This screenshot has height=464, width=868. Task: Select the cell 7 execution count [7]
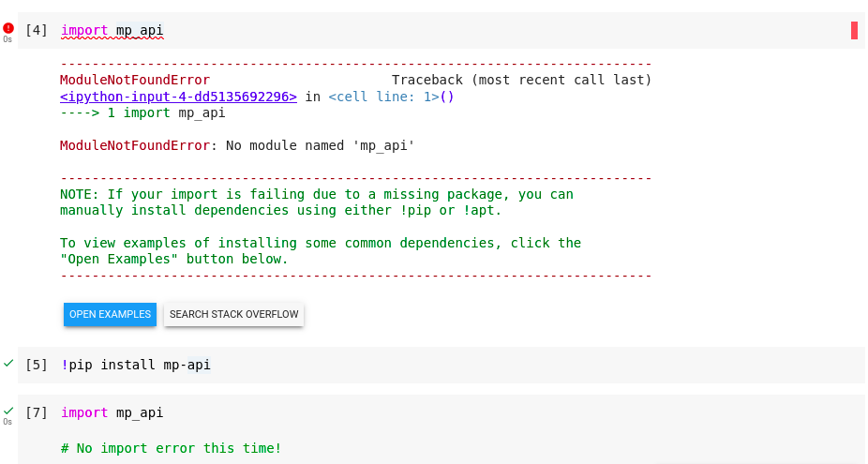coord(37,412)
